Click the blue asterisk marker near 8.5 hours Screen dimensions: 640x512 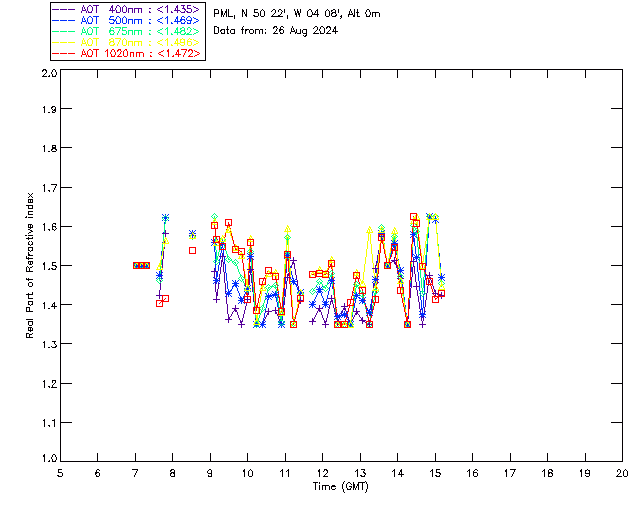(192, 234)
